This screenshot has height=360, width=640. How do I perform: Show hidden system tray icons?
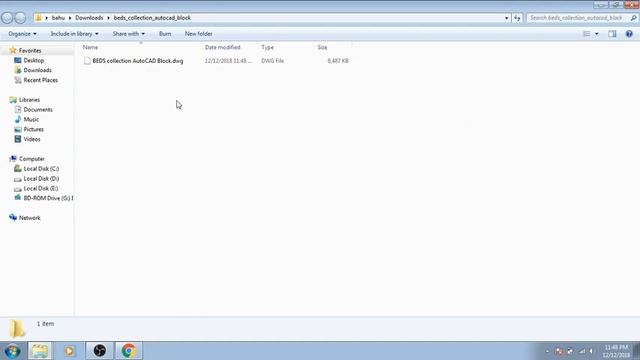click(547, 351)
